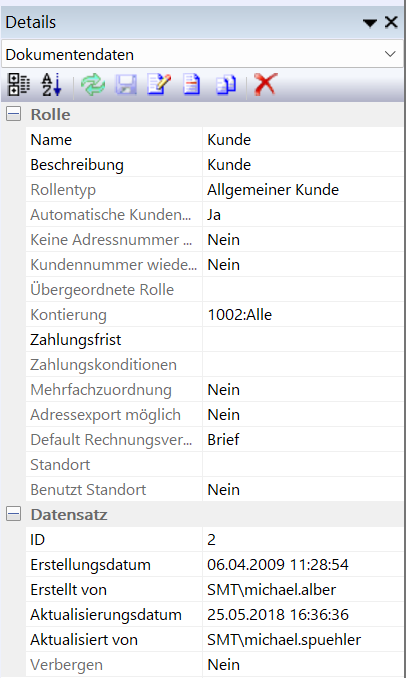Open Details panel options arrow
Screen dimensions: 406x678
click(370, 22)
